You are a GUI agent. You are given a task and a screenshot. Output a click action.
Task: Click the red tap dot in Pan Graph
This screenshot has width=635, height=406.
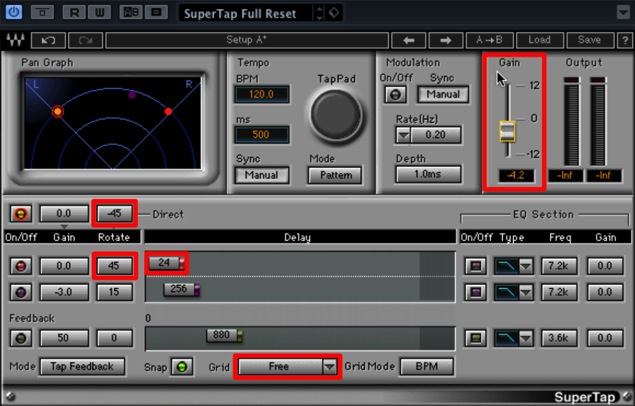click(168, 111)
